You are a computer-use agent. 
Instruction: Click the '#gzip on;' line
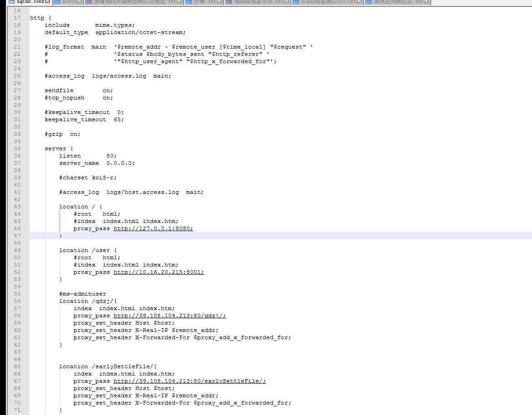[x=62, y=134]
